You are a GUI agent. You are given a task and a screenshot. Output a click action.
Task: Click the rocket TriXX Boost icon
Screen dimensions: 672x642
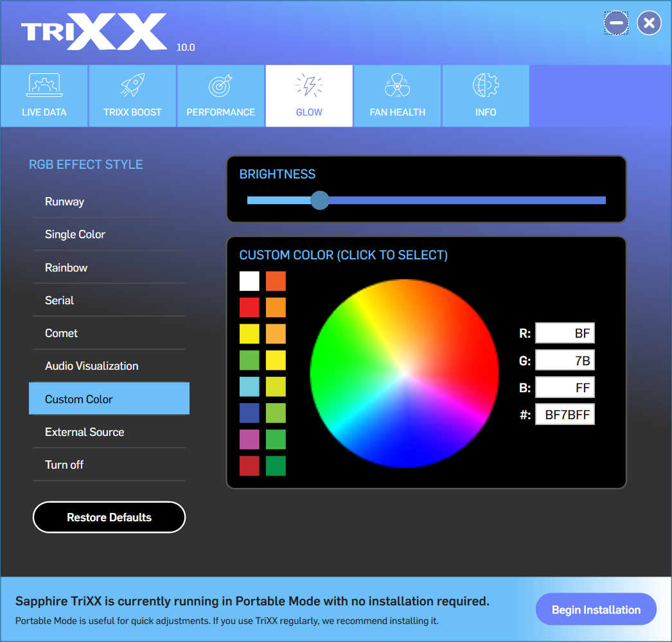click(x=132, y=85)
